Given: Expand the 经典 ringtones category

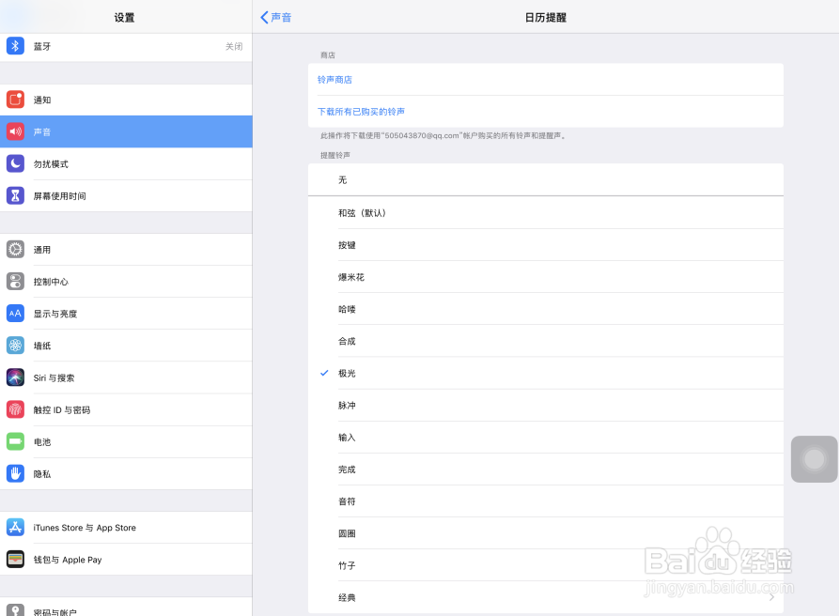Looking at the screenshot, I should (545, 597).
